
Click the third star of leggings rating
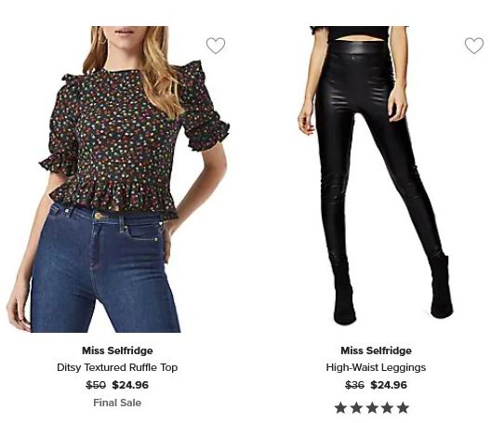pyautogui.click(x=372, y=408)
